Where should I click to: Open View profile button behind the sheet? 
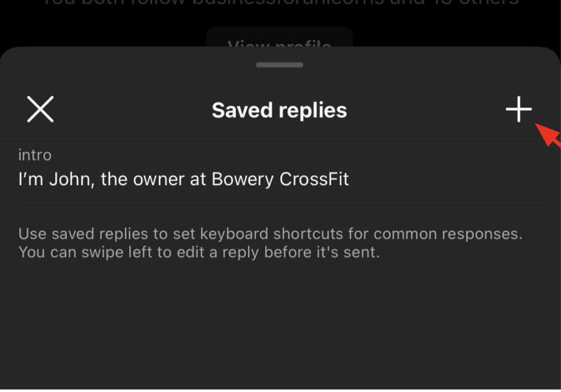tap(279, 38)
